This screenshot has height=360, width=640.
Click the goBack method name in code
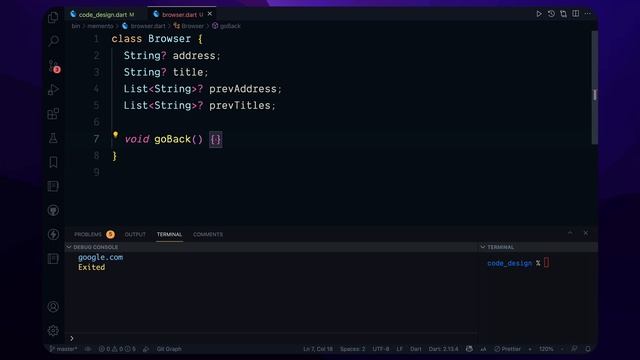[172, 139]
